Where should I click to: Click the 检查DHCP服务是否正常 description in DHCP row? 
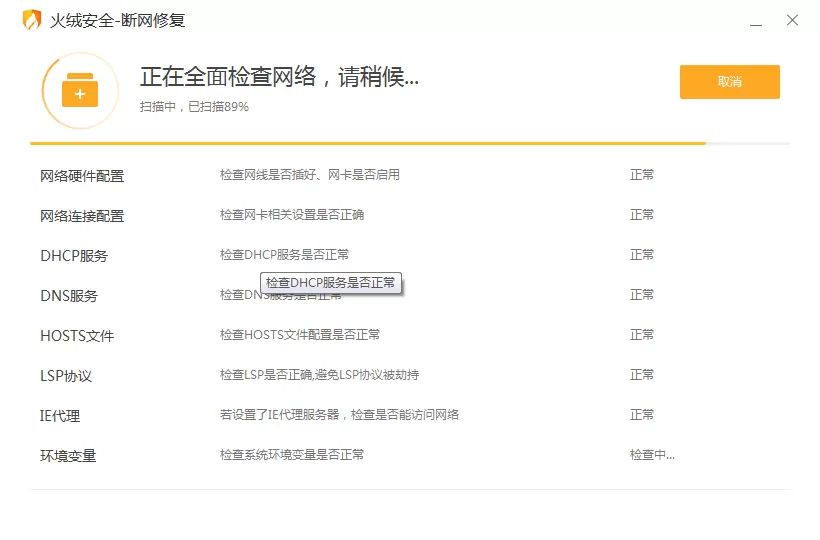[284, 255]
